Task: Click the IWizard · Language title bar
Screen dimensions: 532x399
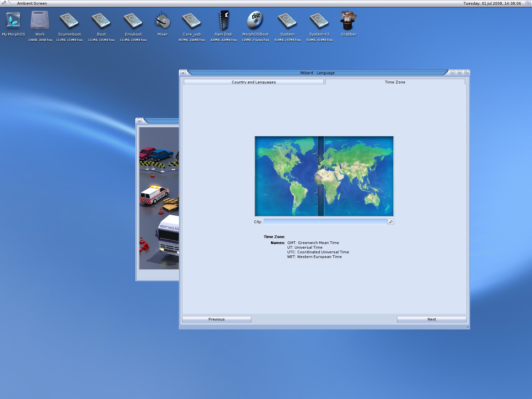Action: pos(317,73)
